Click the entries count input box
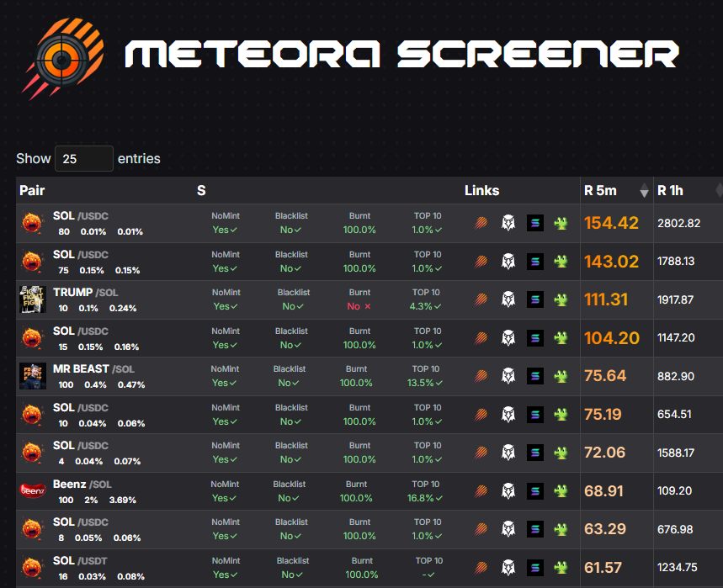The width and height of the screenshot is (723, 588). click(x=83, y=158)
